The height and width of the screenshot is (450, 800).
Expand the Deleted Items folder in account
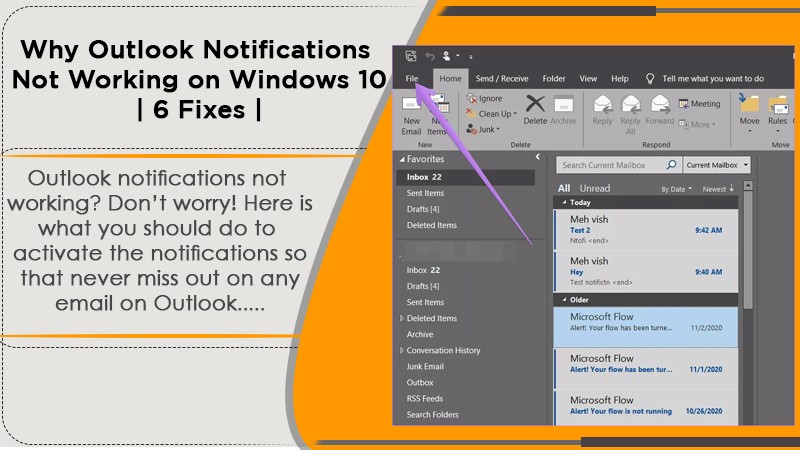(x=402, y=318)
